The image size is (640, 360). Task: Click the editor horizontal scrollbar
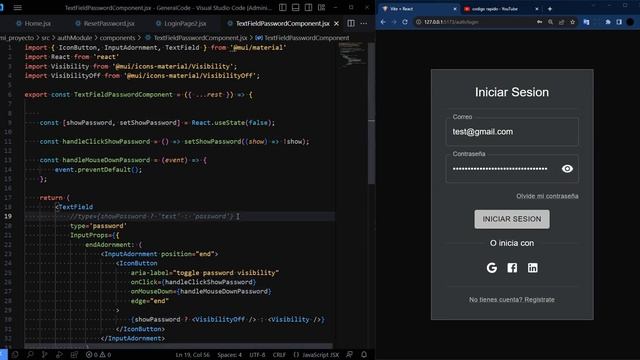(x=178, y=346)
